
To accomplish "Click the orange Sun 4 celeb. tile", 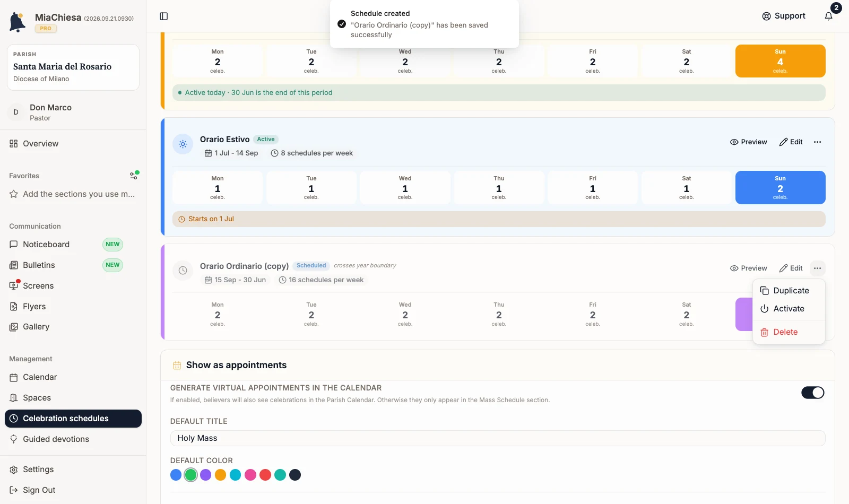I will click(x=780, y=61).
